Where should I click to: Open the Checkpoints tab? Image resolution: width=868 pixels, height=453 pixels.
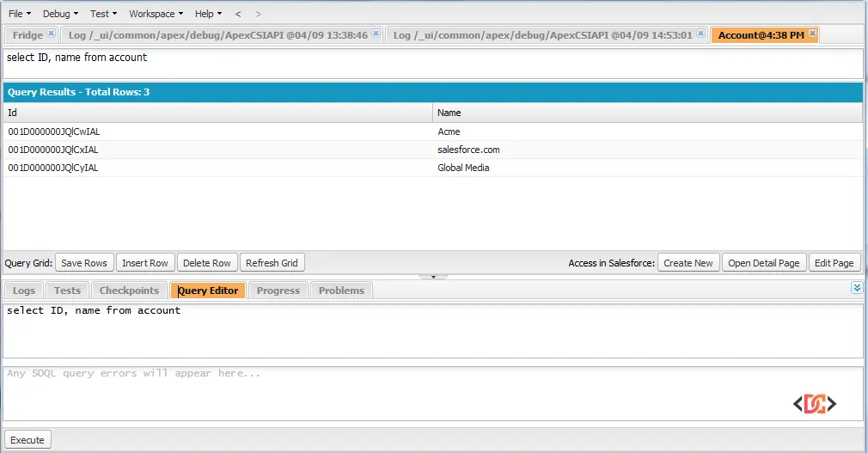click(129, 291)
